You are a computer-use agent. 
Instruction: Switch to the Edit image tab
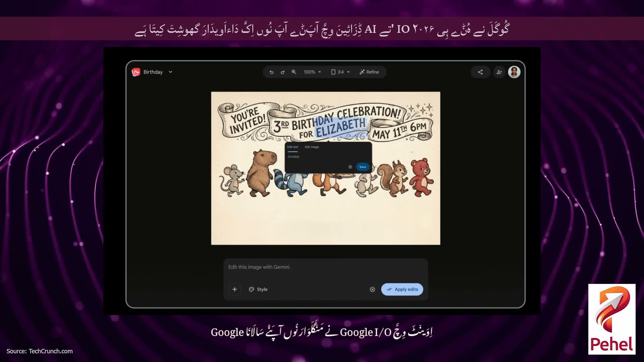tap(312, 147)
